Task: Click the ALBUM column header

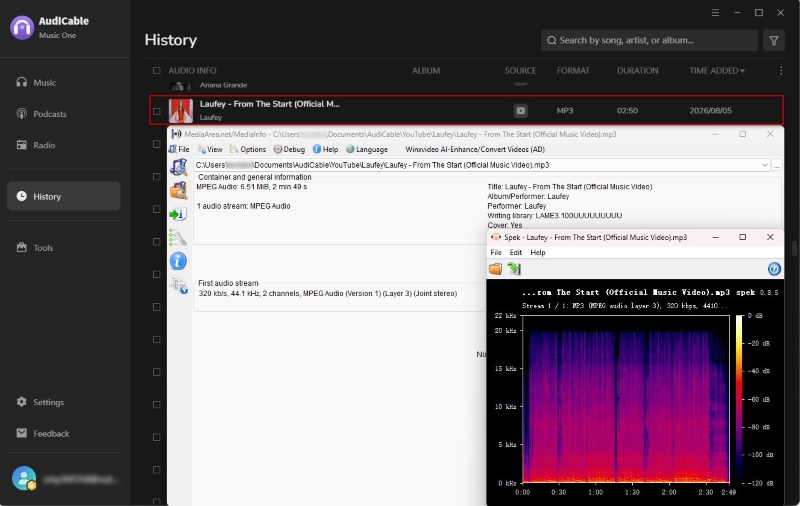Action: 426,70
